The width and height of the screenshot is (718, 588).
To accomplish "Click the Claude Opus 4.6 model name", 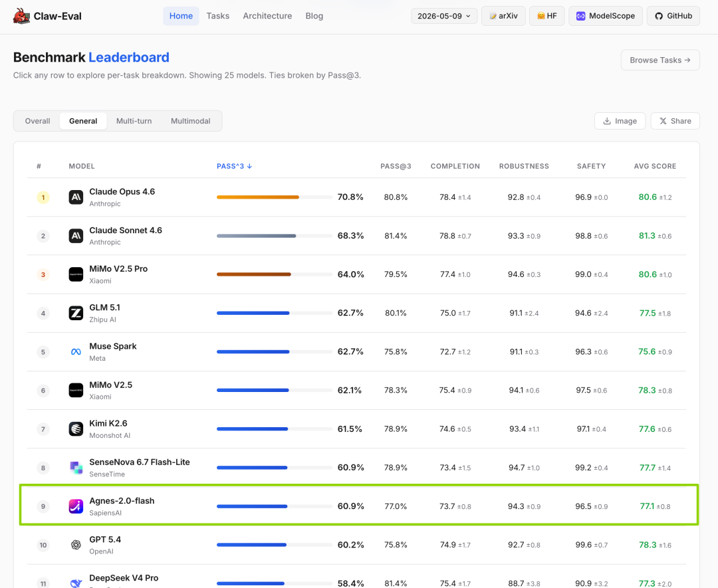I will point(122,192).
